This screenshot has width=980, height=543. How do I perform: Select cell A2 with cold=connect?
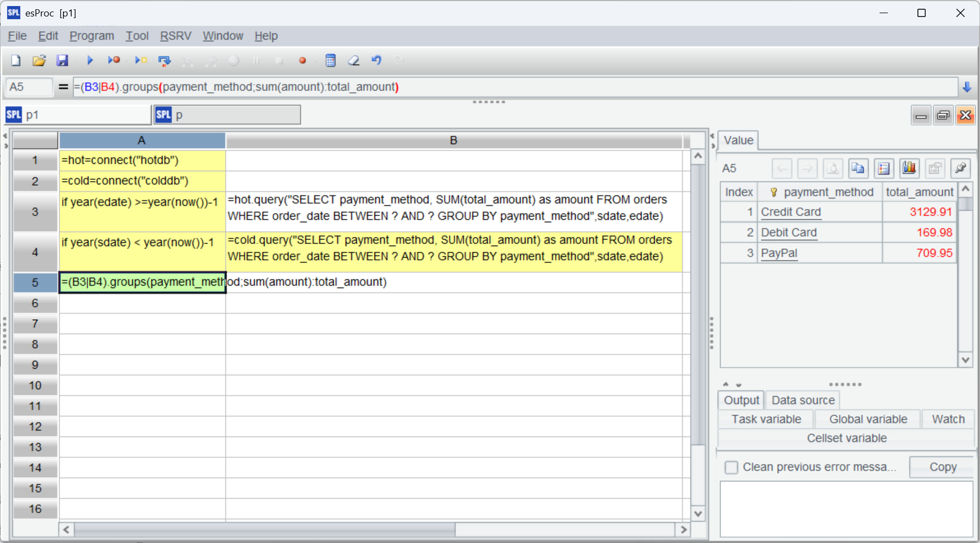point(142,181)
